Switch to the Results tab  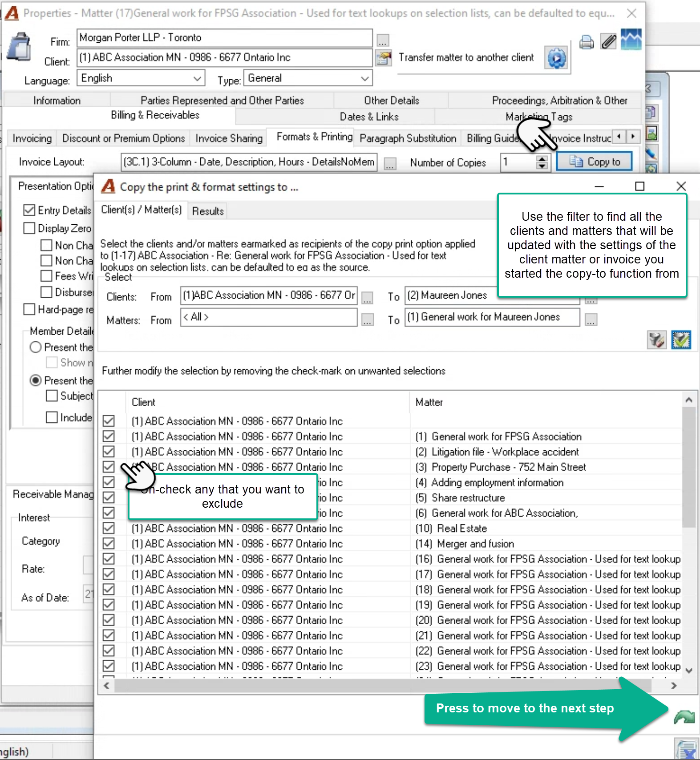pyautogui.click(x=208, y=211)
